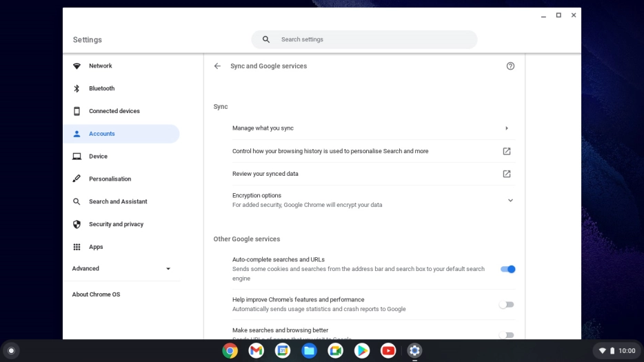This screenshot has width=644, height=362.
Task: Click the Other Google services heading
Action: [246, 239]
